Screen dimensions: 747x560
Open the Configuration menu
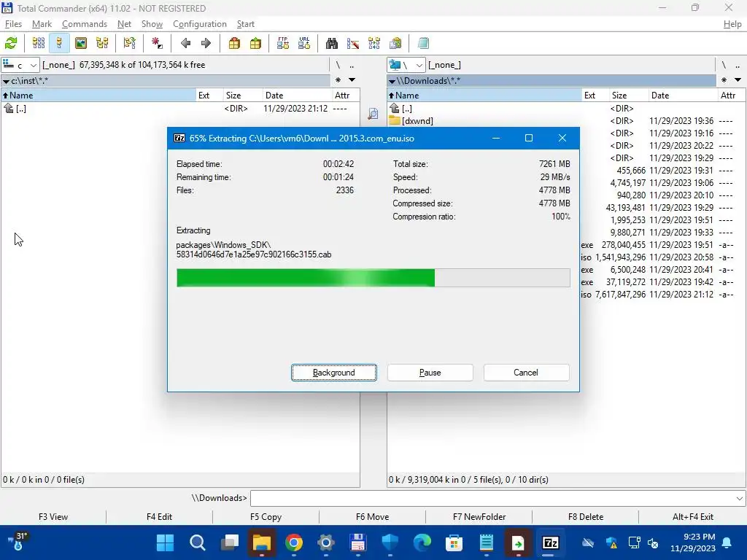tap(200, 24)
